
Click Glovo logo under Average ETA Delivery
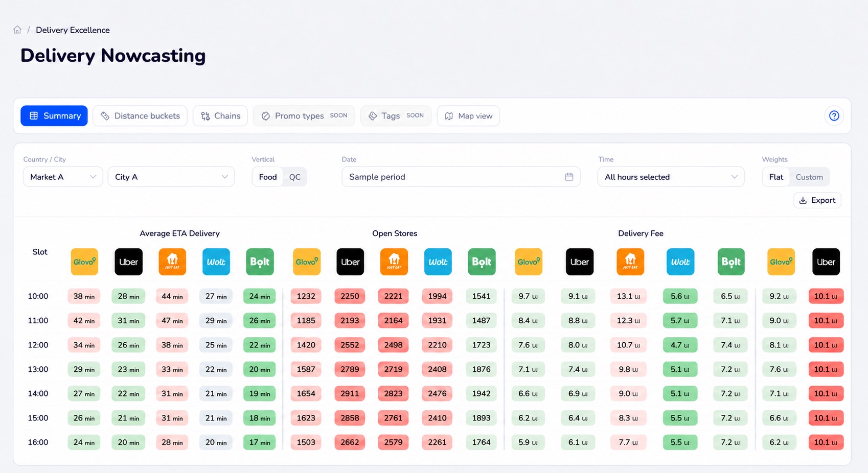pos(84,262)
